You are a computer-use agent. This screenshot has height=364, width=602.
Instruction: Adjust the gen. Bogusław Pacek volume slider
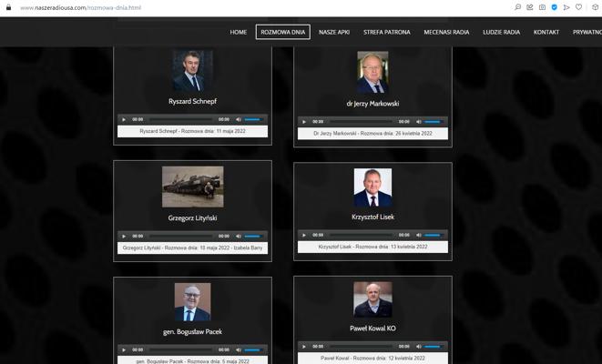pyautogui.click(x=253, y=349)
